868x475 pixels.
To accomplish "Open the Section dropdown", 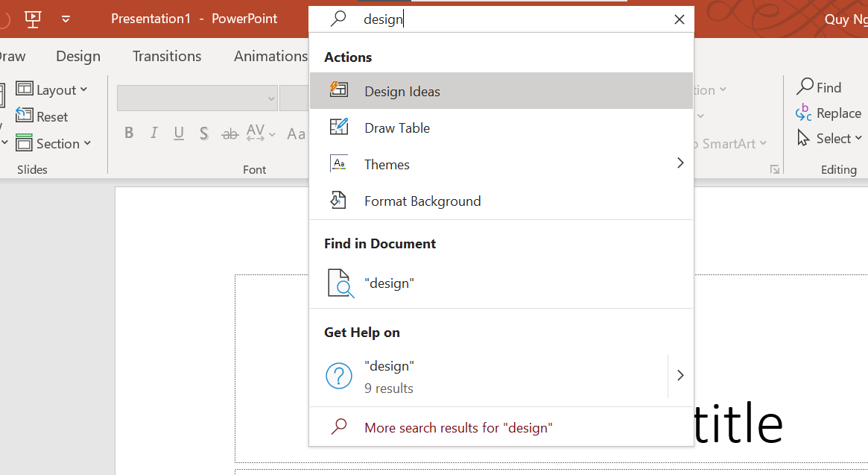I will pyautogui.click(x=53, y=144).
